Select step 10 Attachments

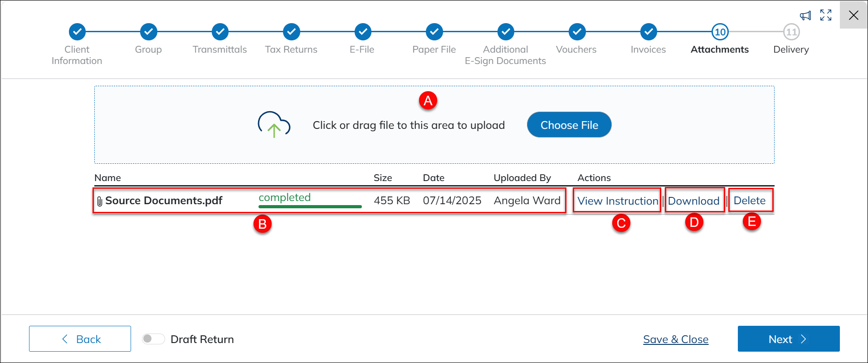pyautogui.click(x=720, y=32)
